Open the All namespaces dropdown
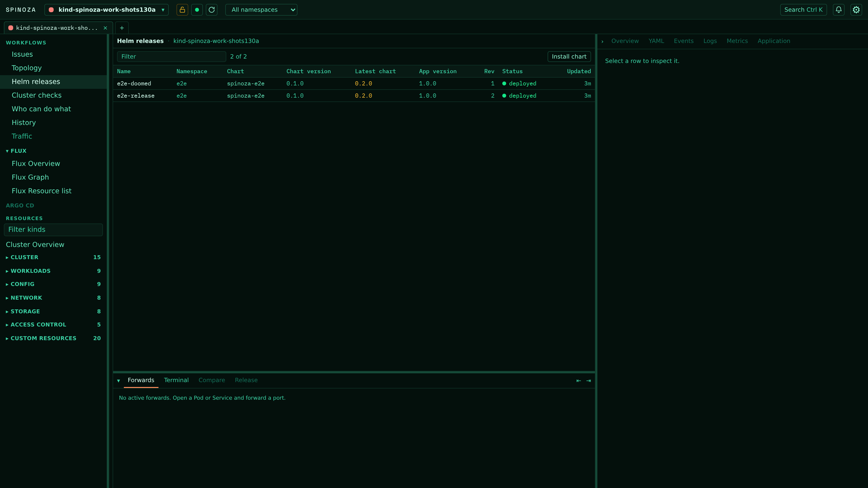This screenshot has width=868, height=488. tap(261, 10)
